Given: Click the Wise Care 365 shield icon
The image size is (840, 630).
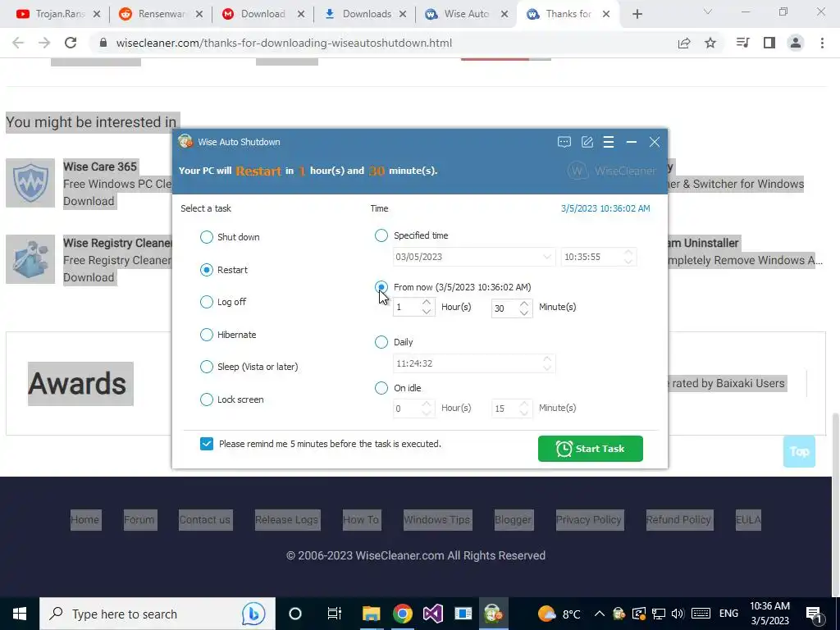Looking at the screenshot, I should tap(30, 183).
